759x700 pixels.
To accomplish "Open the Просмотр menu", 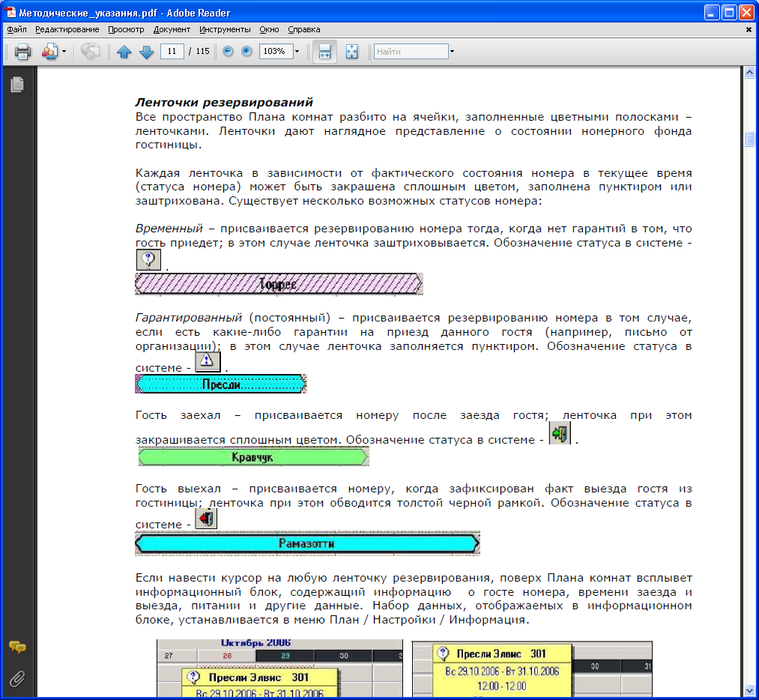I will click(x=126, y=29).
